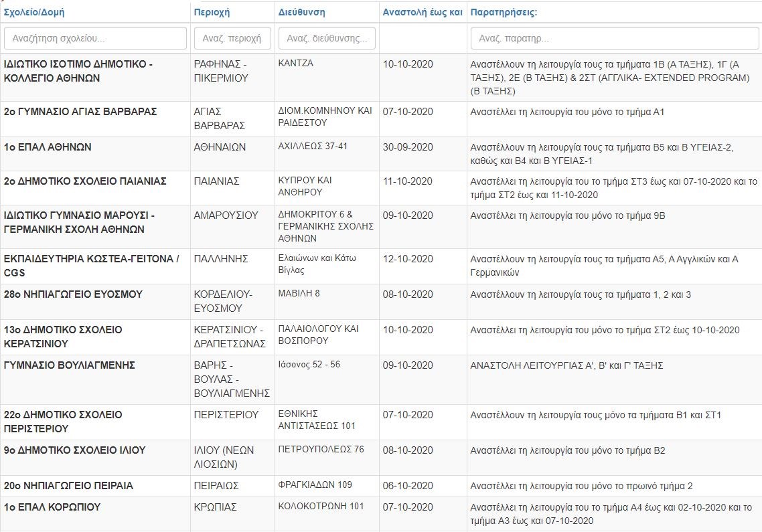The height and width of the screenshot is (532, 762).
Task: Focus the Αναζήτηση σχολείου search box
Action: (95, 38)
